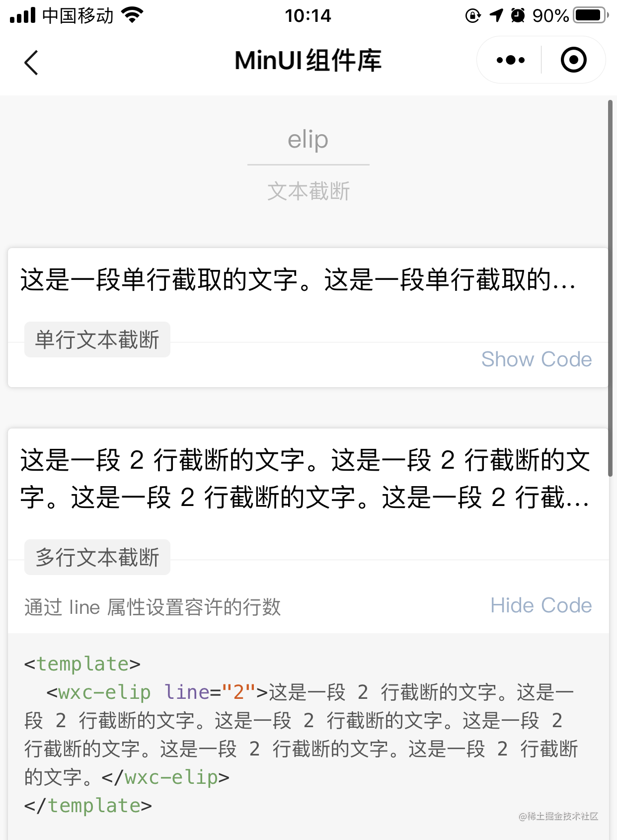This screenshot has height=840, width=617.
Task: Tap the Wi-Fi icon in status bar
Action: point(132,15)
